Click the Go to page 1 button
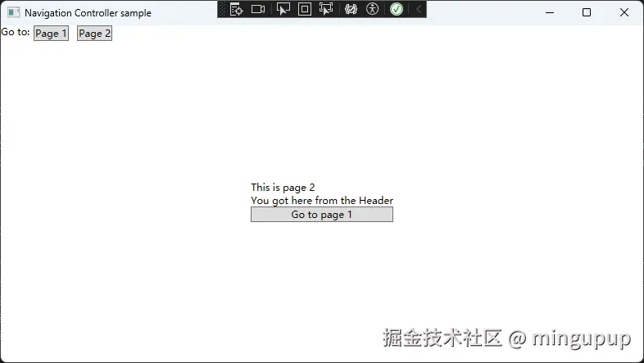Image resolution: width=644 pixels, height=363 pixels. pos(322,215)
